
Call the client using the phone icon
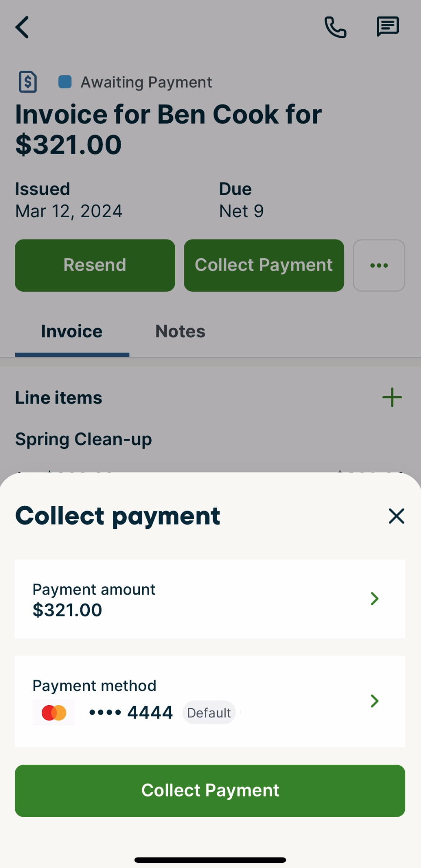pos(335,27)
